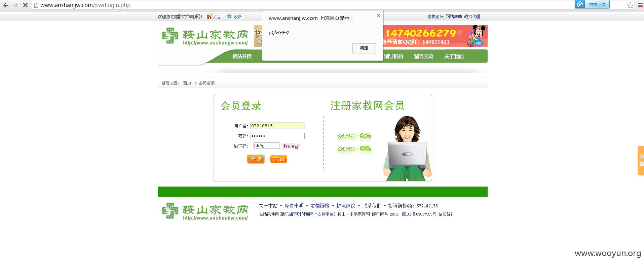Screen dimensions: 644x263
Task: Click the 密码 password field
Action: point(277,136)
